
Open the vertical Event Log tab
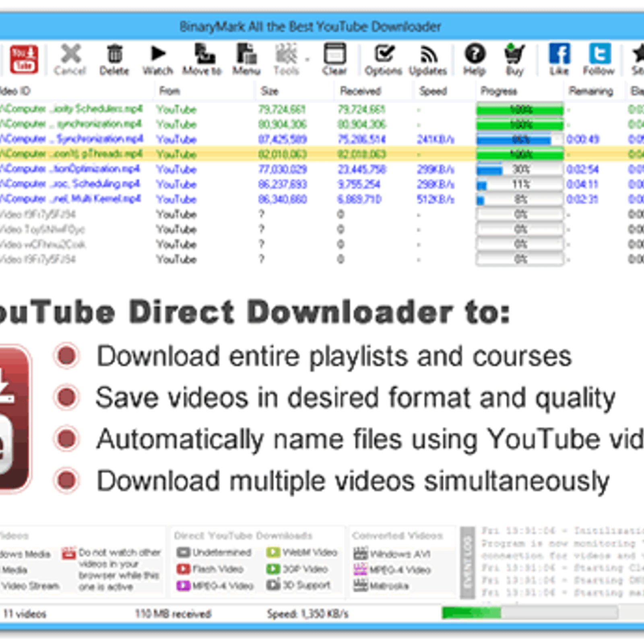pos(467,563)
